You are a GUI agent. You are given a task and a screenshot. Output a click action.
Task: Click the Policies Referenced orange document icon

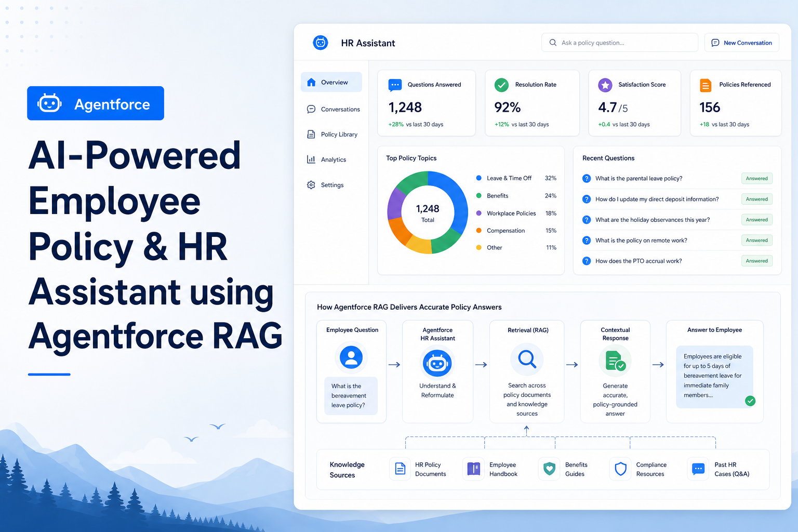click(706, 85)
